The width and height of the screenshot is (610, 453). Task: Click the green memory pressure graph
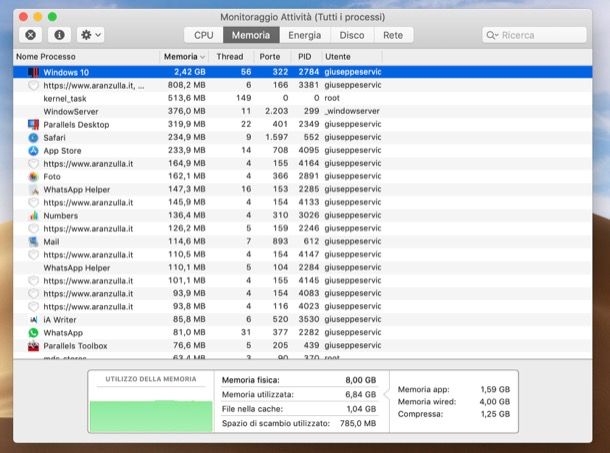(151, 416)
